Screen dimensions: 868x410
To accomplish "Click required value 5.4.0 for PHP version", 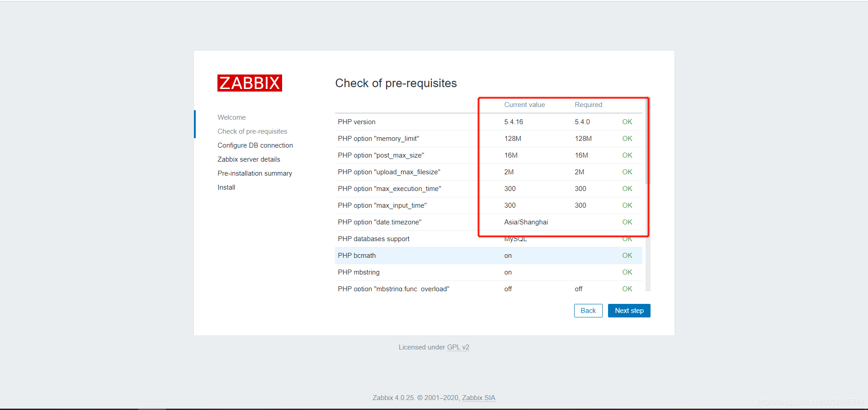I will pos(582,122).
